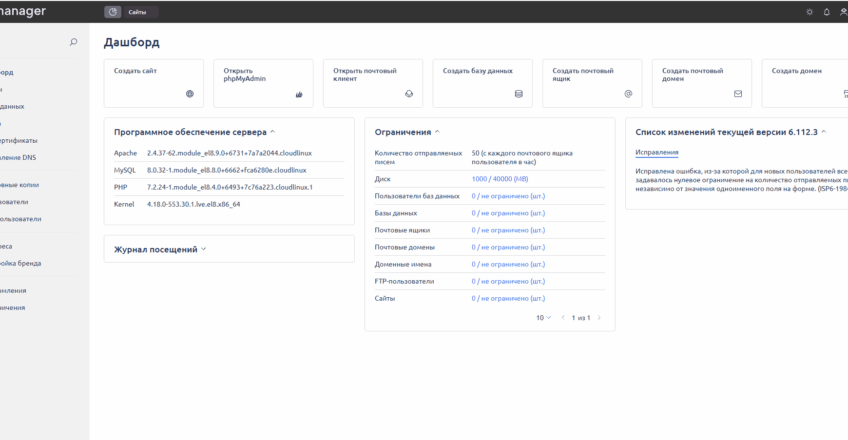Screen dimensions: 848x440
Task: Click the phpMyAdmin card icon
Action: [299, 94]
